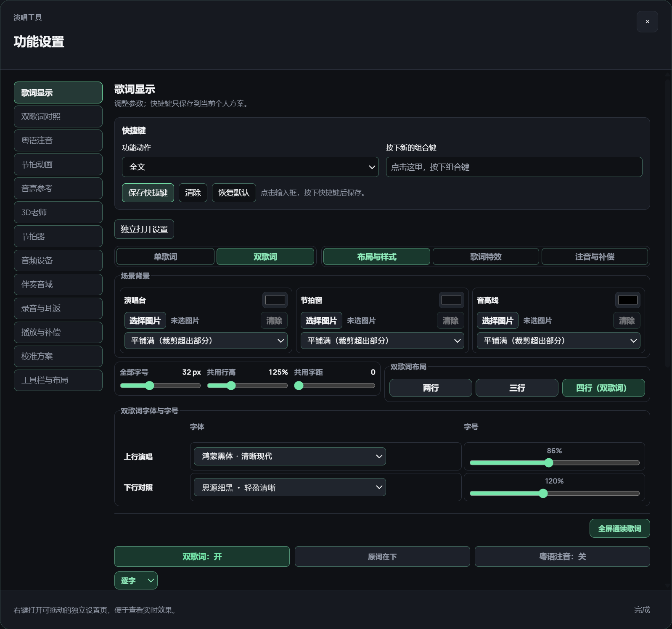
Task: Choose an image for 演唱台 background
Action: pyautogui.click(x=145, y=320)
